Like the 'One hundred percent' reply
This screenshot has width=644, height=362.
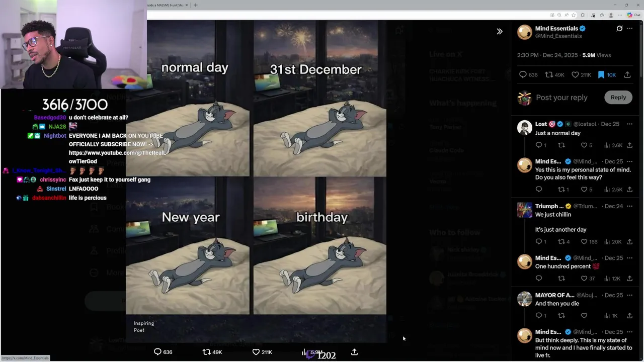pos(588,279)
